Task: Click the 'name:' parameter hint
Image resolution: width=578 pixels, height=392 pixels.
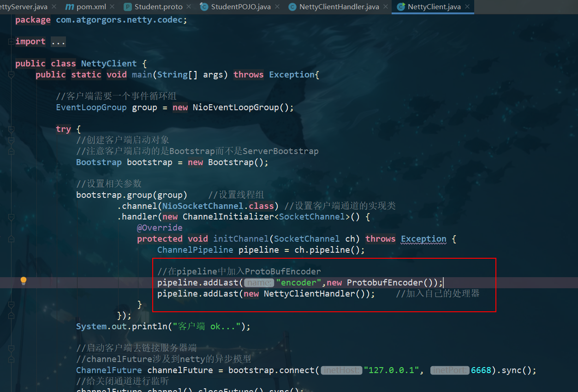Action: (259, 283)
